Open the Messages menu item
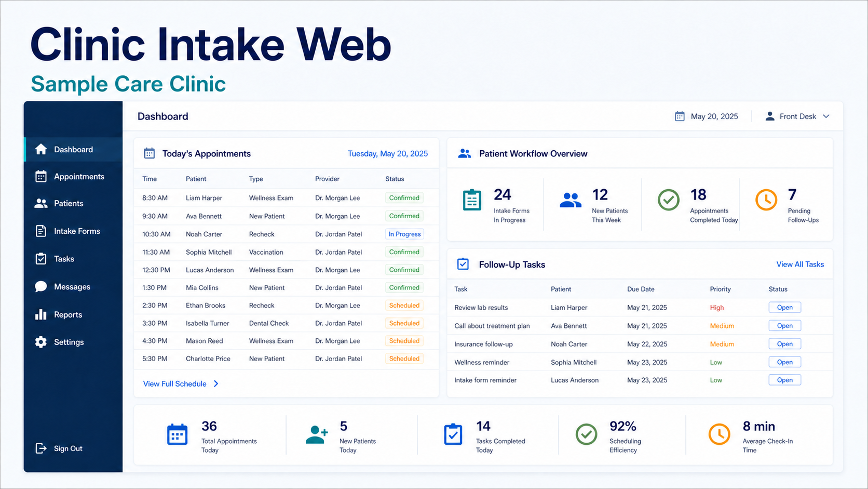This screenshot has height=489, width=868. [73, 287]
